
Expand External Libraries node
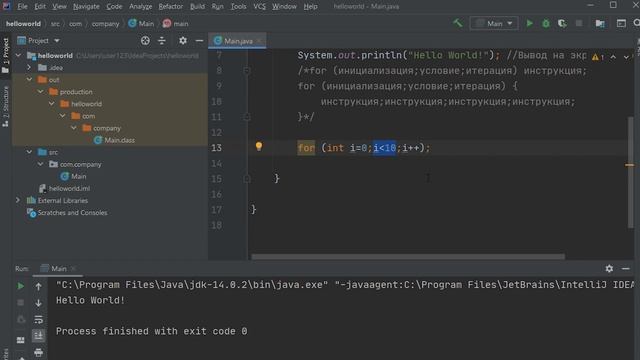pyautogui.click(x=18, y=200)
